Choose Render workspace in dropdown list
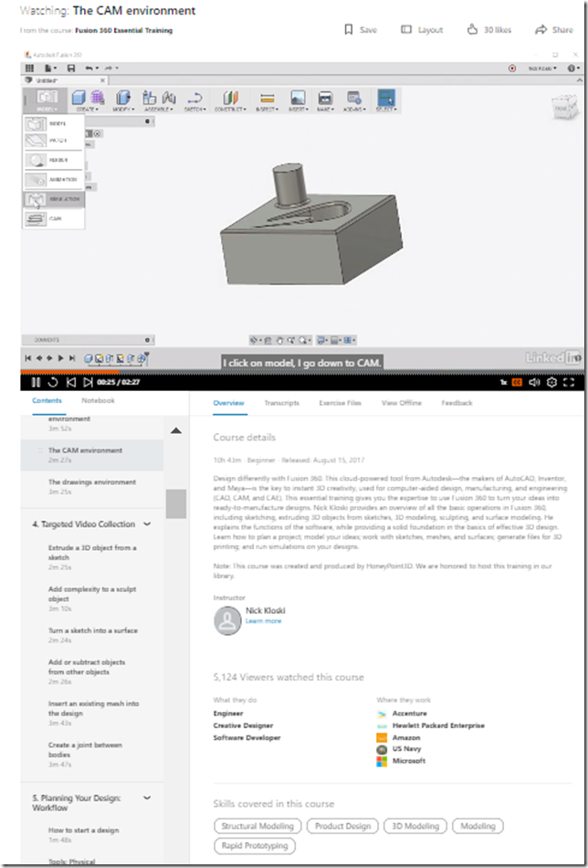The width and height of the screenshot is (588, 868). click(53, 160)
